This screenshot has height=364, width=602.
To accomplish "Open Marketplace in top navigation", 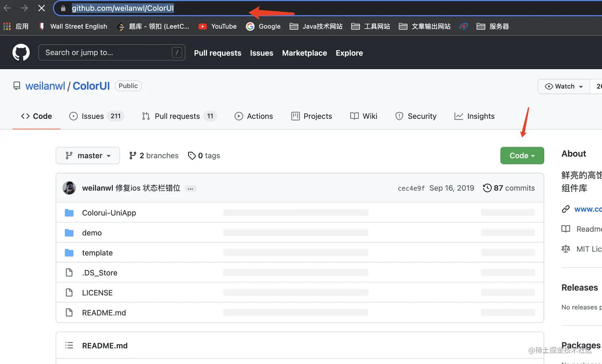I will [305, 53].
